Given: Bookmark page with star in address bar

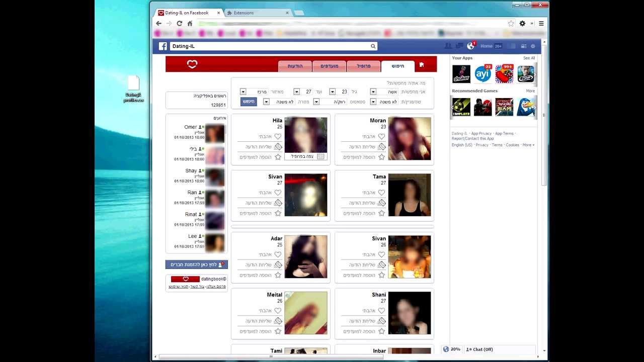Looking at the screenshot, I should click(x=511, y=23).
